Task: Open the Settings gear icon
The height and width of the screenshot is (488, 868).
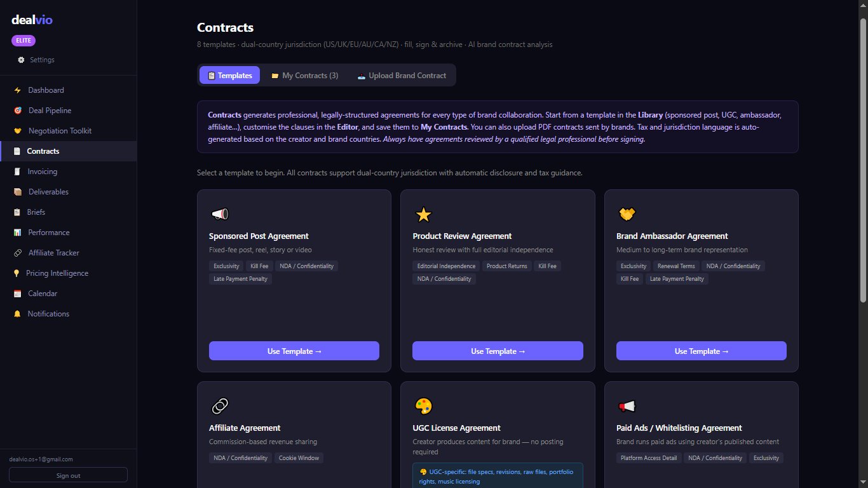Action: pos(23,60)
